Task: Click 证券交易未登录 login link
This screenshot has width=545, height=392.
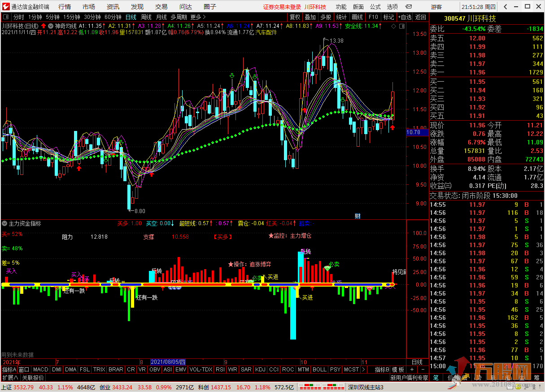Action: click(282, 7)
